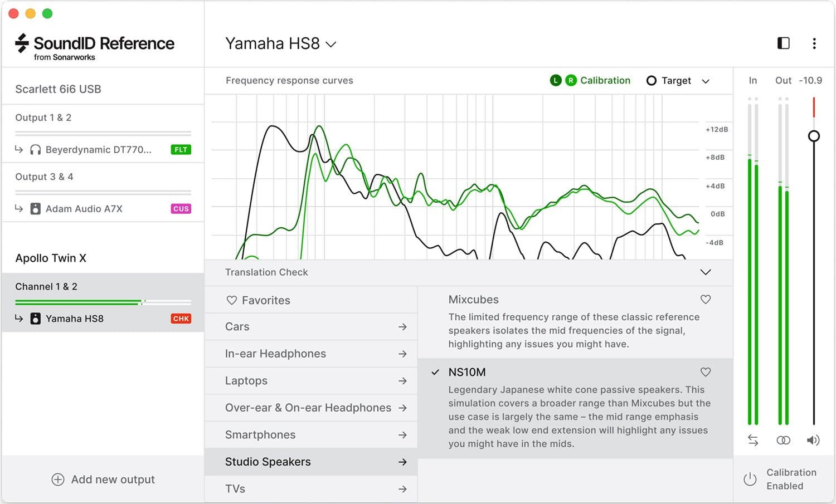Collapse the Translation Check panel chevron
The height and width of the screenshot is (504, 836).
click(706, 272)
